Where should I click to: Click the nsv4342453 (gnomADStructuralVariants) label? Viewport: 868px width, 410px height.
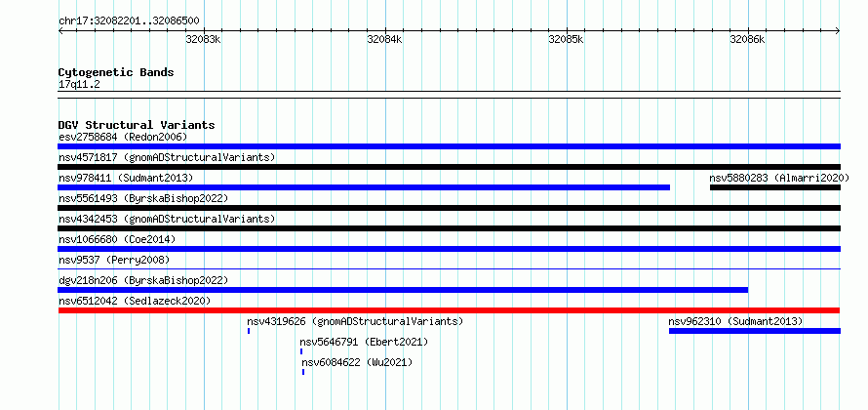[x=167, y=219]
